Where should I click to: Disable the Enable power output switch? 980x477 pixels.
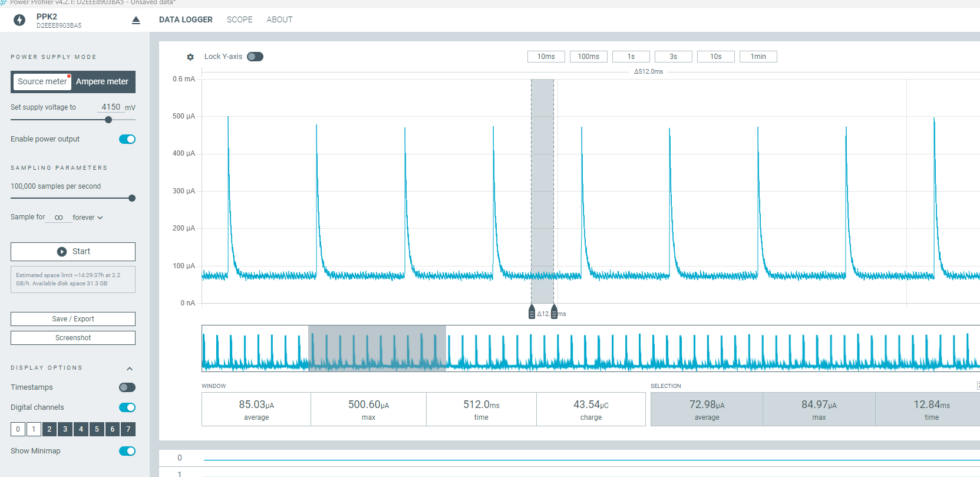point(127,139)
